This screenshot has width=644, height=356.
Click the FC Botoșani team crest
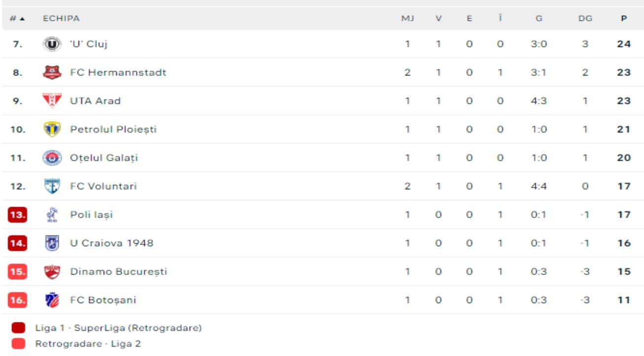[52, 300]
